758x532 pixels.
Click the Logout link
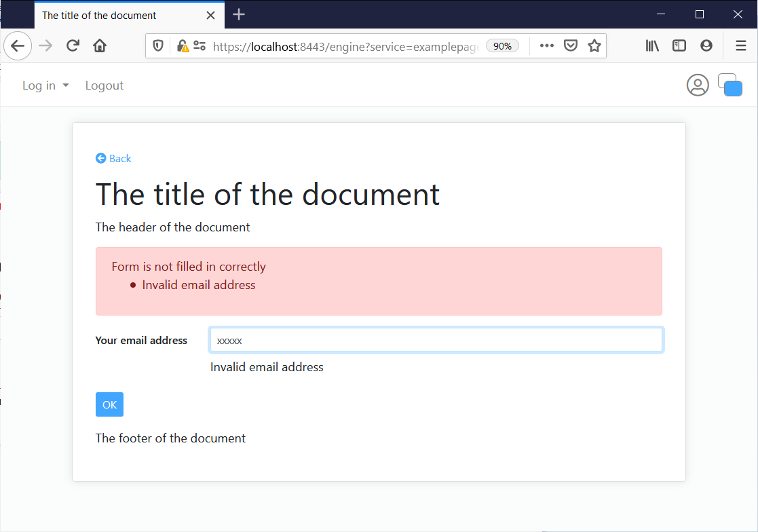(x=105, y=85)
